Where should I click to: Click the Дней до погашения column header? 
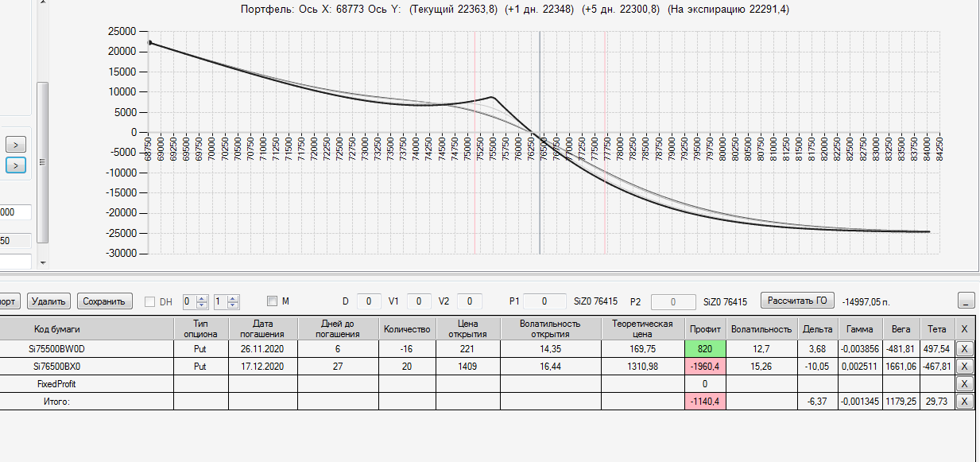pos(339,328)
